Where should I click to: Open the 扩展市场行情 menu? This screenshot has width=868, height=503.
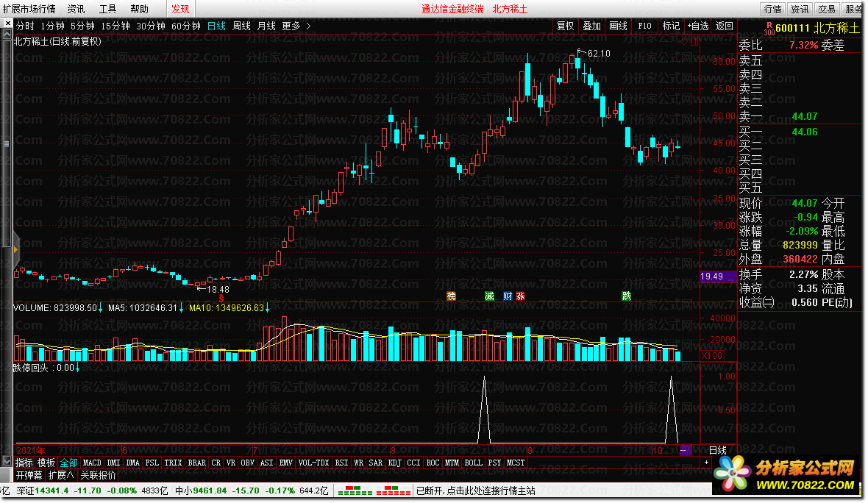(29, 9)
